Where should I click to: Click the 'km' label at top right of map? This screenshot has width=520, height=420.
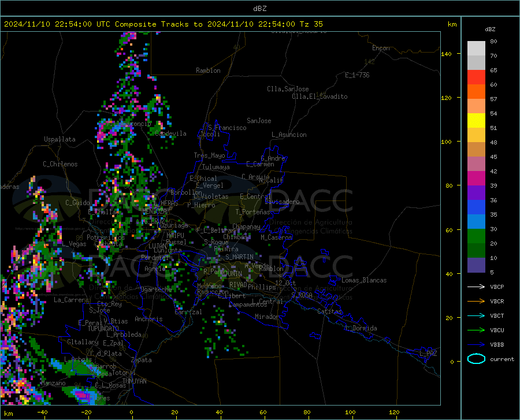coord(452,24)
